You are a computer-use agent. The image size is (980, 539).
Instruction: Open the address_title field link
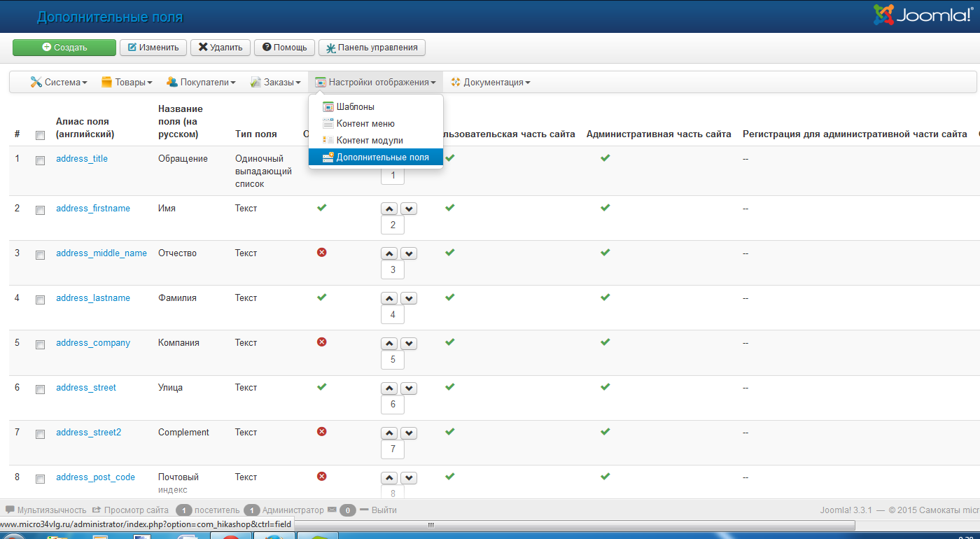[x=82, y=159]
